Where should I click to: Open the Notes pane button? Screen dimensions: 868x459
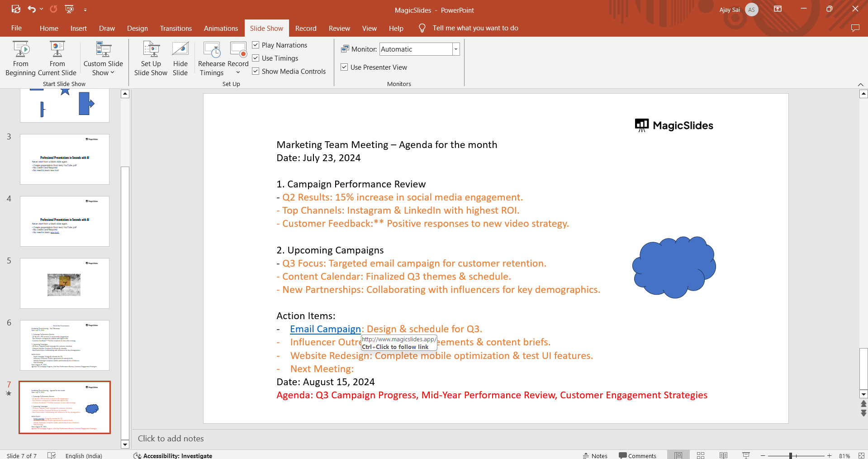[x=595, y=455]
